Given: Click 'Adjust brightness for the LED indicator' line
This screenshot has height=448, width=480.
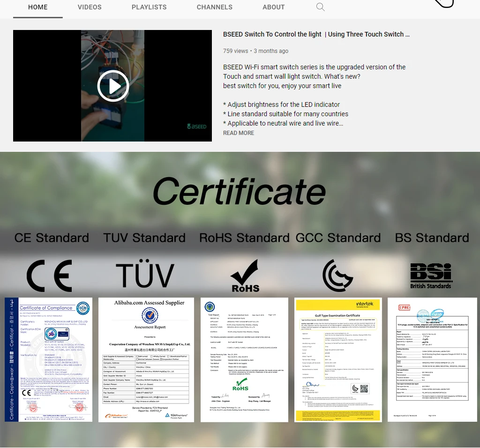Looking at the screenshot, I should tap(281, 105).
